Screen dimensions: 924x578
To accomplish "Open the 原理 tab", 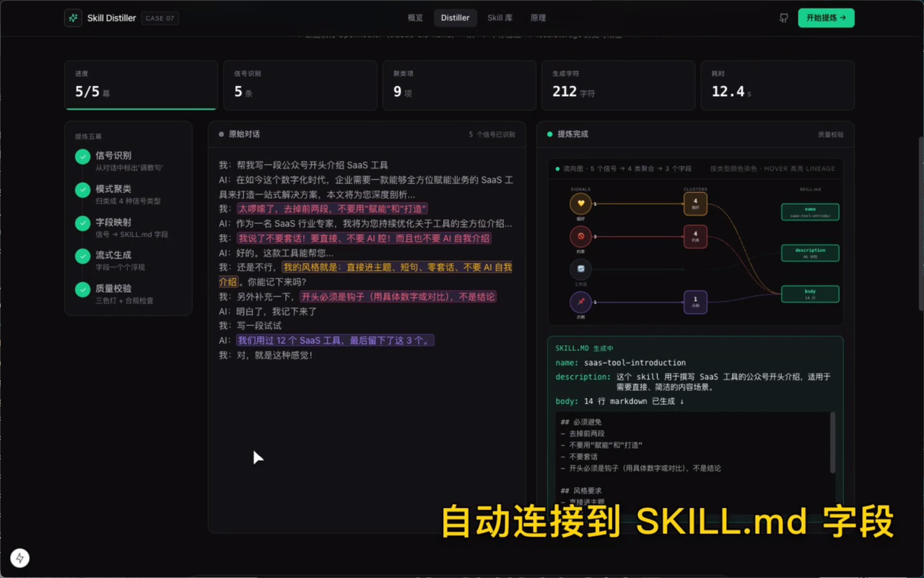I will [538, 18].
